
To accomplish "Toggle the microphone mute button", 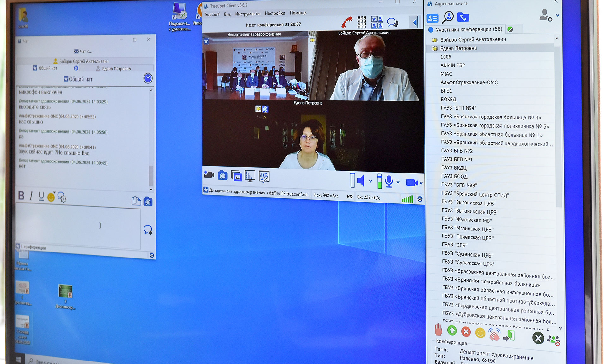I will click(x=389, y=181).
